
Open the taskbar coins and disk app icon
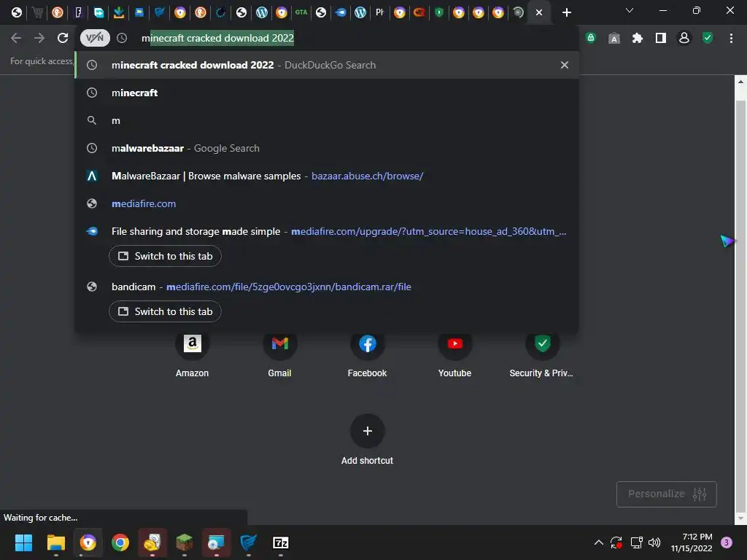click(152, 542)
